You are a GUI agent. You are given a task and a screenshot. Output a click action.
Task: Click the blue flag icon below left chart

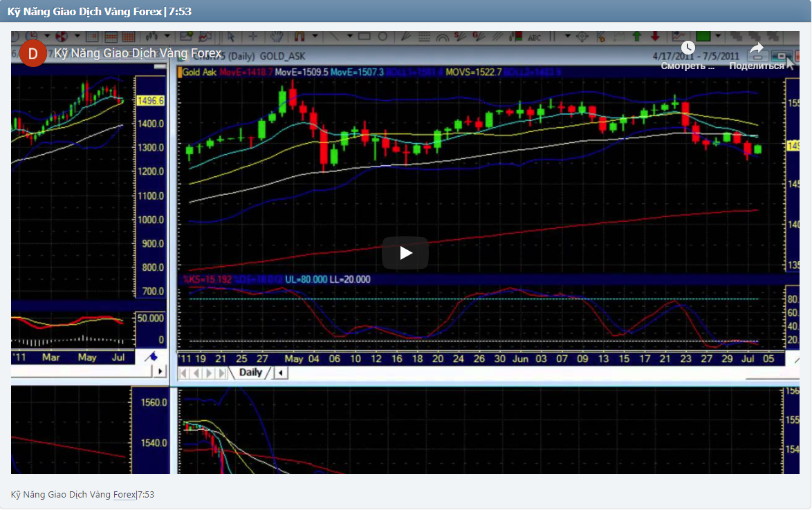150,357
